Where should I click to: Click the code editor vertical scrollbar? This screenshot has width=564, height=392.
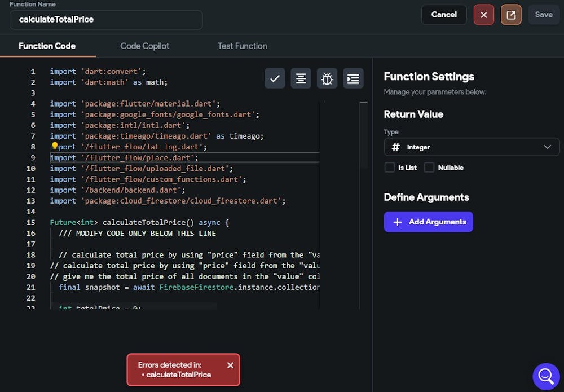[x=364, y=135]
